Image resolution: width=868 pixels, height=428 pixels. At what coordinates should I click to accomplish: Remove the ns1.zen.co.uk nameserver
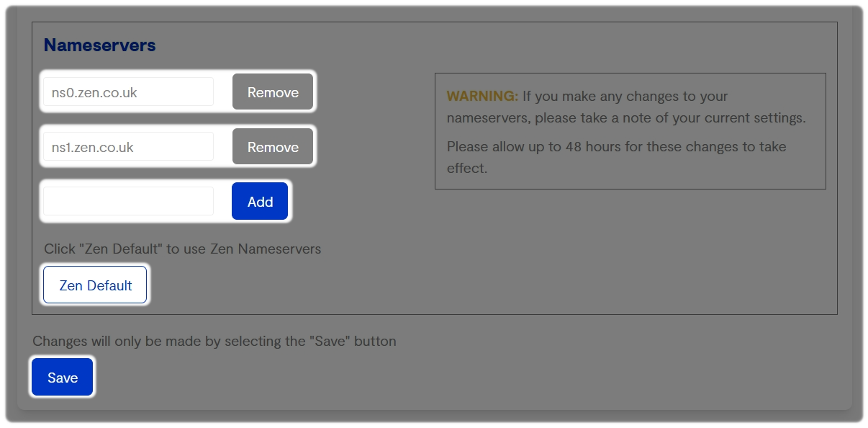(x=272, y=146)
